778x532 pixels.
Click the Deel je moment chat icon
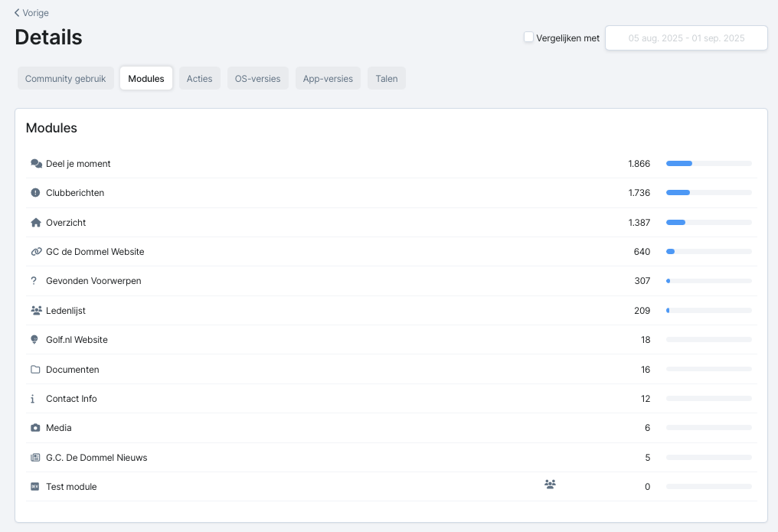[36, 164]
